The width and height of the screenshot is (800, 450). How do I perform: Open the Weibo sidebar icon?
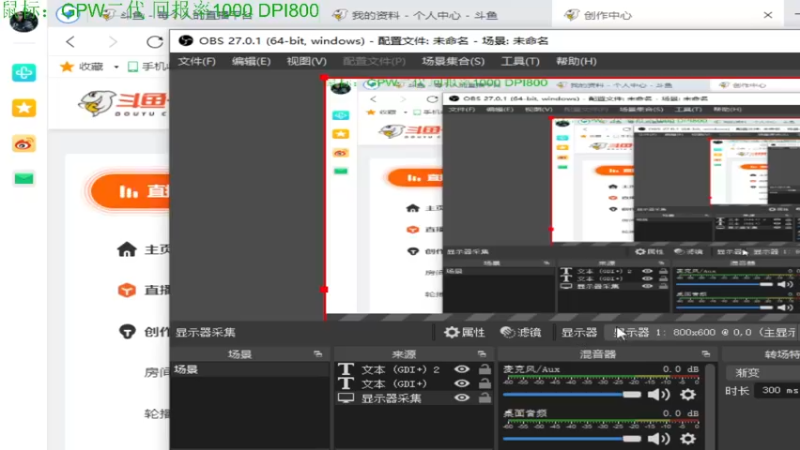[23, 144]
